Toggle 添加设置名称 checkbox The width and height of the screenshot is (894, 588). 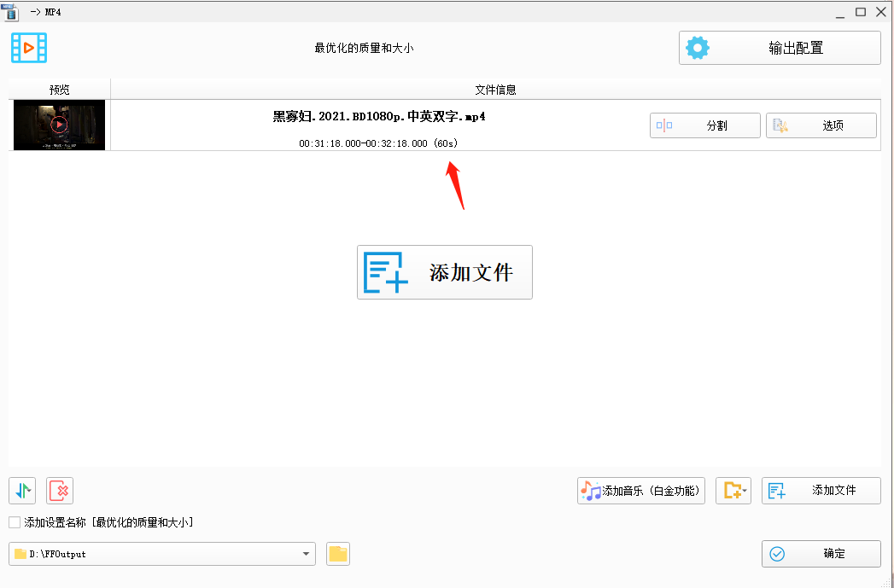coord(15,522)
